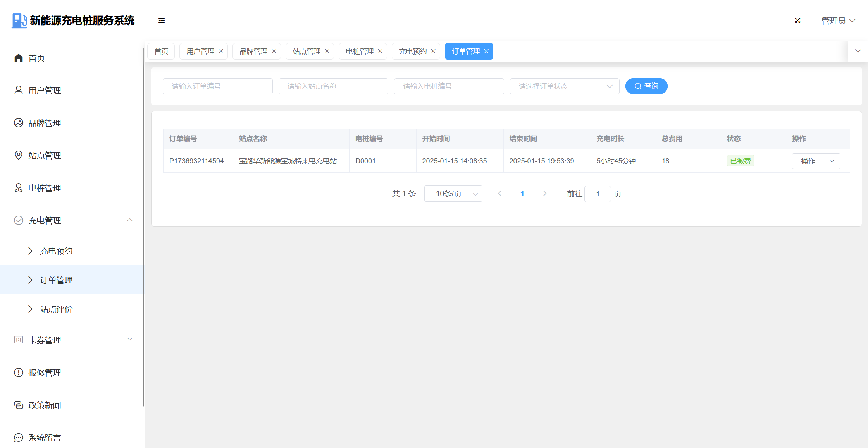
Task: Open 报修管理 via the alert icon
Action: point(19,372)
